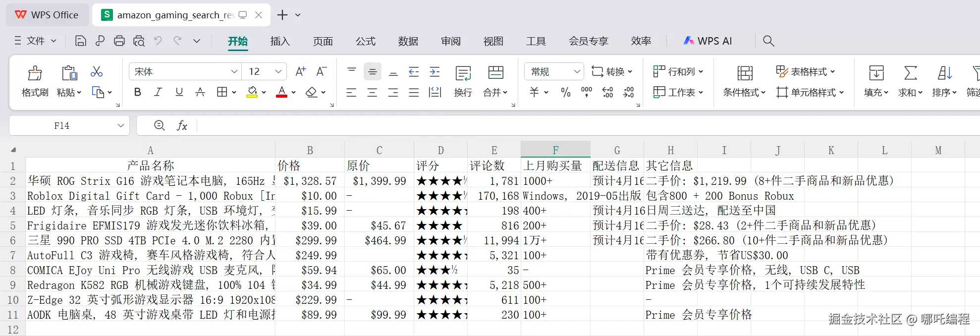Click the select-all corner triangle
The height and width of the screenshot is (336, 980).
tap(13, 150)
